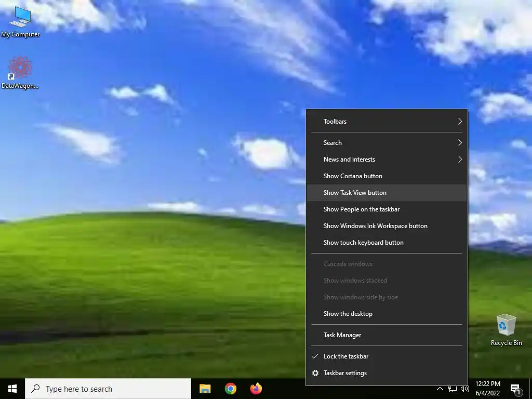The height and width of the screenshot is (399, 532).
Task: Show hidden tray icons with the caret
Action: (440, 389)
